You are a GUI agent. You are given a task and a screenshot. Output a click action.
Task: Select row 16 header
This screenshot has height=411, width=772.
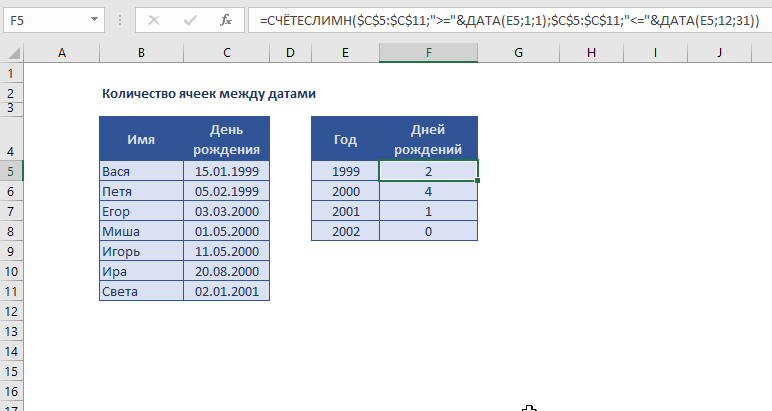11,392
